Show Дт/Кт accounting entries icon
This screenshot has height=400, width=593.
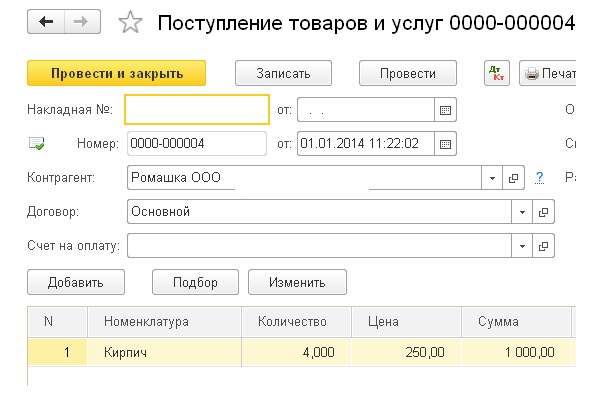tap(497, 73)
